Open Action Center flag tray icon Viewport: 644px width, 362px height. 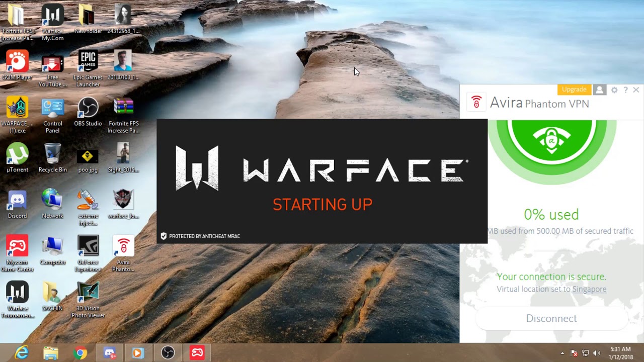click(574, 353)
